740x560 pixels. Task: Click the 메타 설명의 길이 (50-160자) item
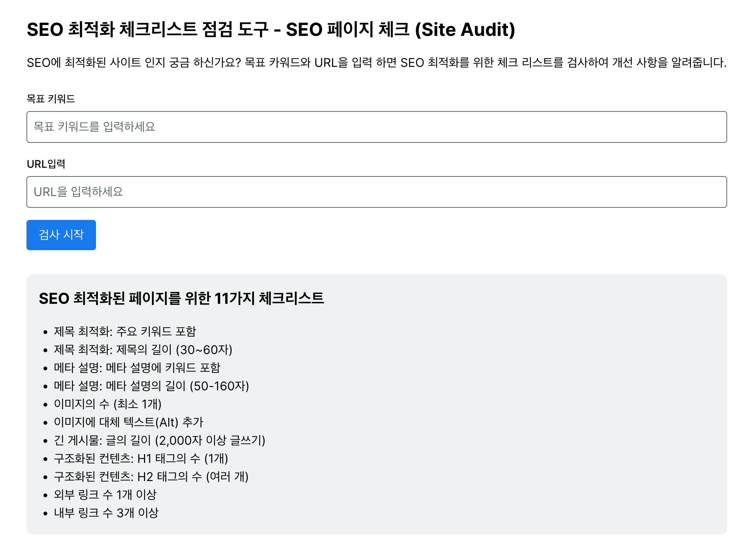[151, 386]
